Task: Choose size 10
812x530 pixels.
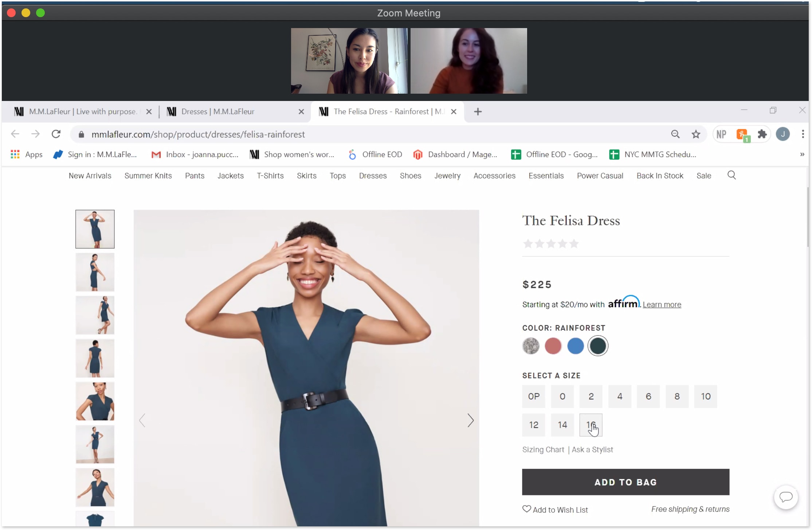Action: [x=705, y=396]
